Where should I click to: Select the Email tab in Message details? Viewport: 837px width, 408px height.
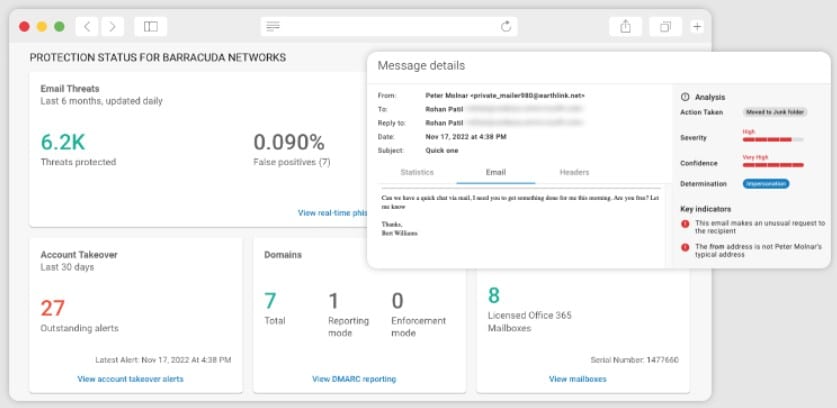click(495, 172)
